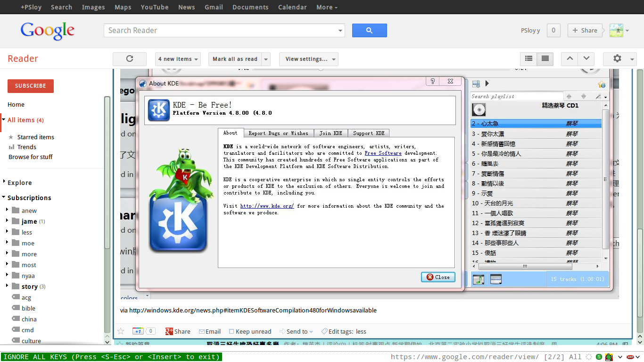Expand the story folder
Viewport: 644px width, 362px height.
[7, 286]
